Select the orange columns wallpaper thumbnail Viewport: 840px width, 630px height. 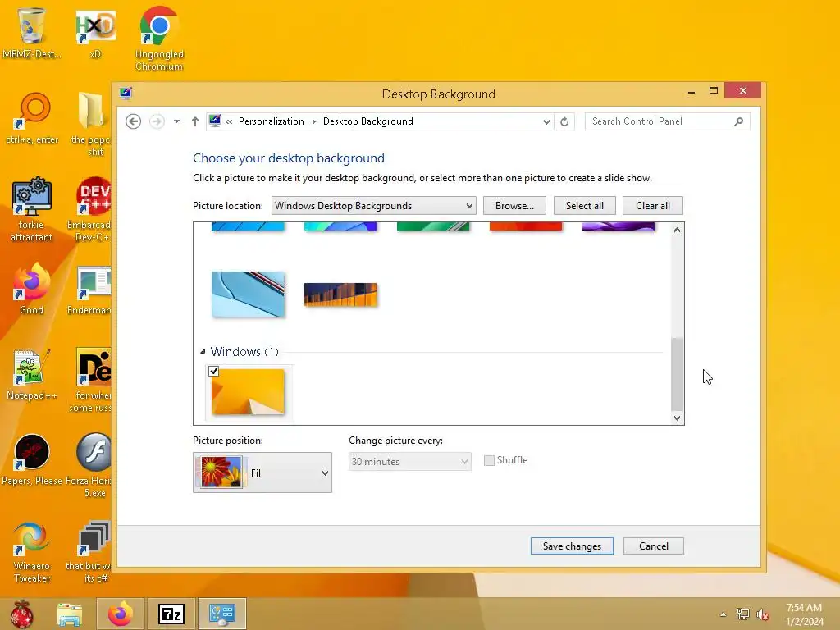(340, 294)
